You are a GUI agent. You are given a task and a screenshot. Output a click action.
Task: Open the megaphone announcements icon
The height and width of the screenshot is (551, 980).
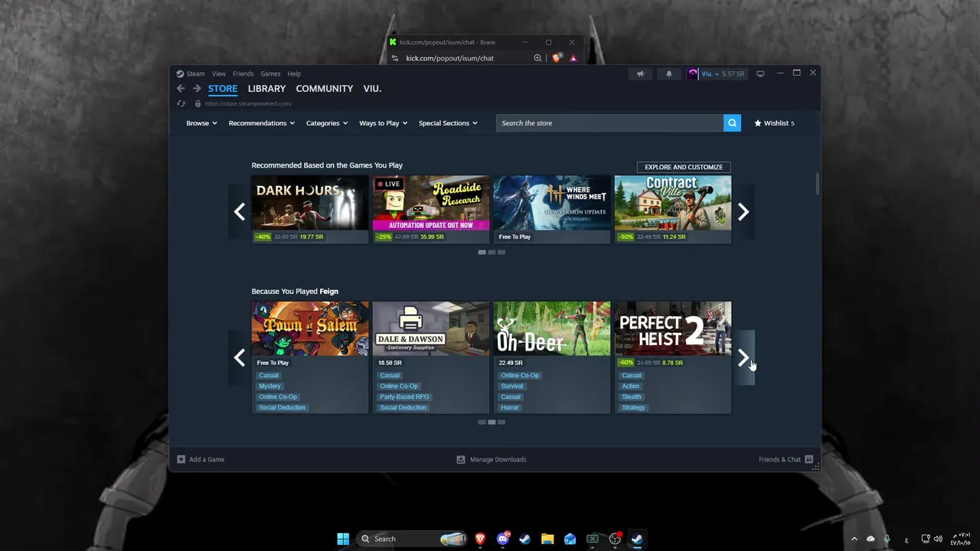point(641,73)
